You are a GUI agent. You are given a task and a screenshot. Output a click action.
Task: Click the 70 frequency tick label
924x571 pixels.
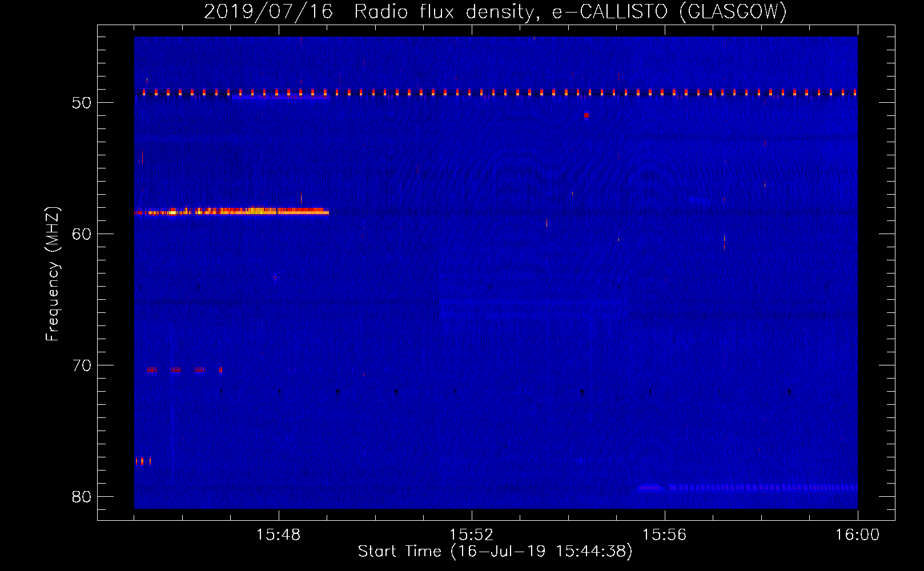[x=82, y=365]
